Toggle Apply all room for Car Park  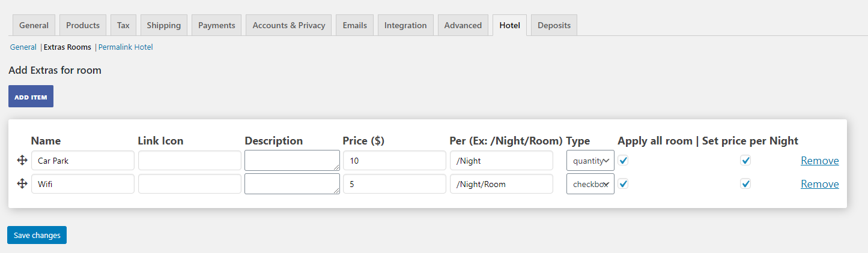click(x=624, y=160)
